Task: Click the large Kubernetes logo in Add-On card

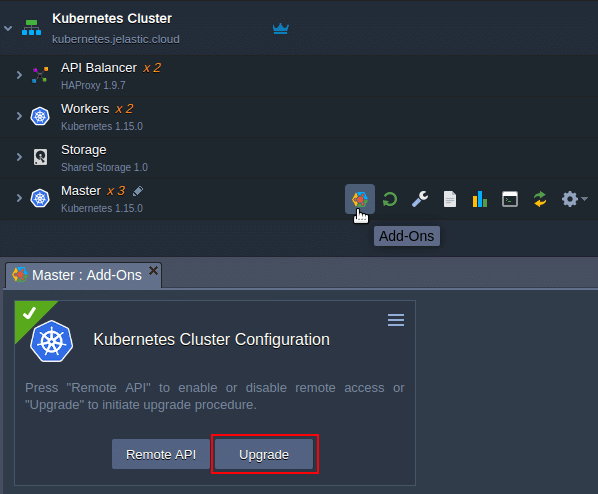Action: pyautogui.click(x=51, y=341)
